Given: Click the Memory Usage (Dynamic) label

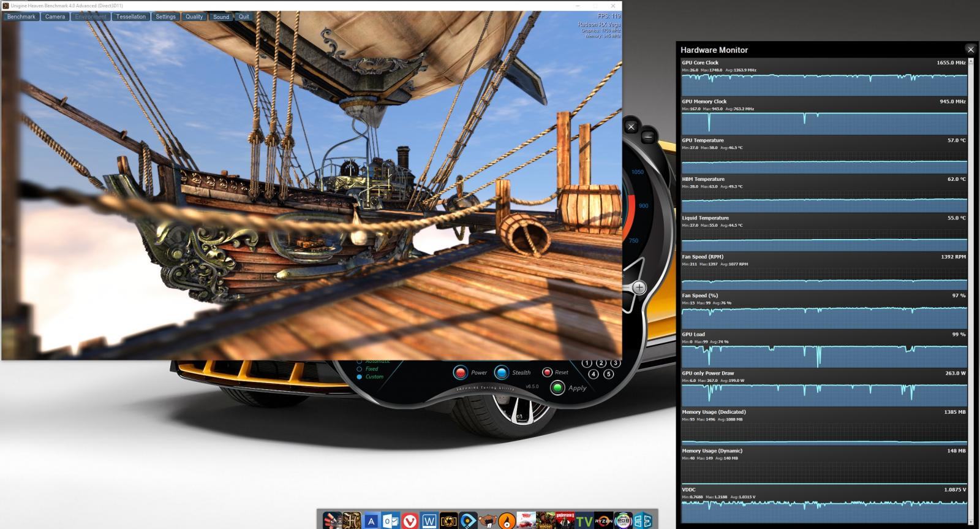Looking at the screenshot, I should 712,451.
